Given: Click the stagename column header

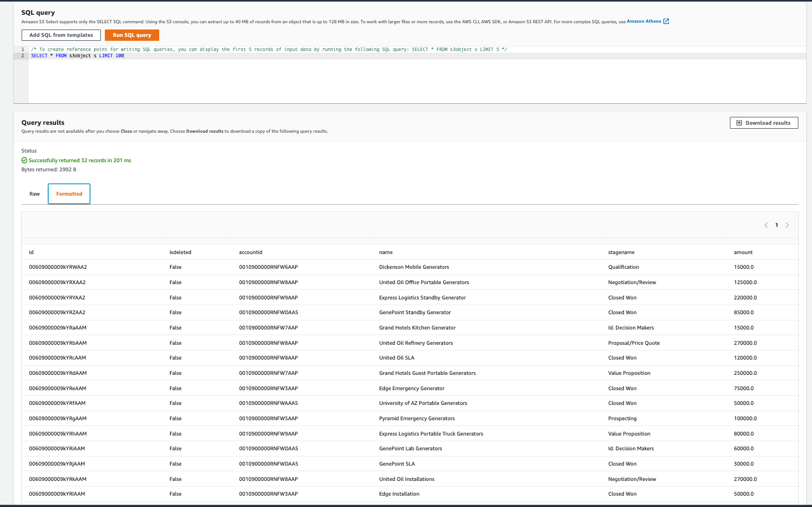Looking at the screenshot, I should pyautogui.click(x=621, y=252).
